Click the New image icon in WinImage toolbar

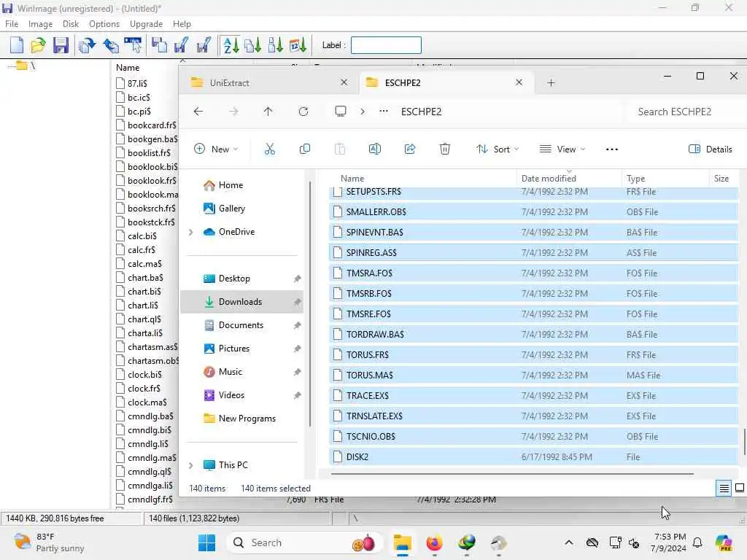[x=17, y=45]
